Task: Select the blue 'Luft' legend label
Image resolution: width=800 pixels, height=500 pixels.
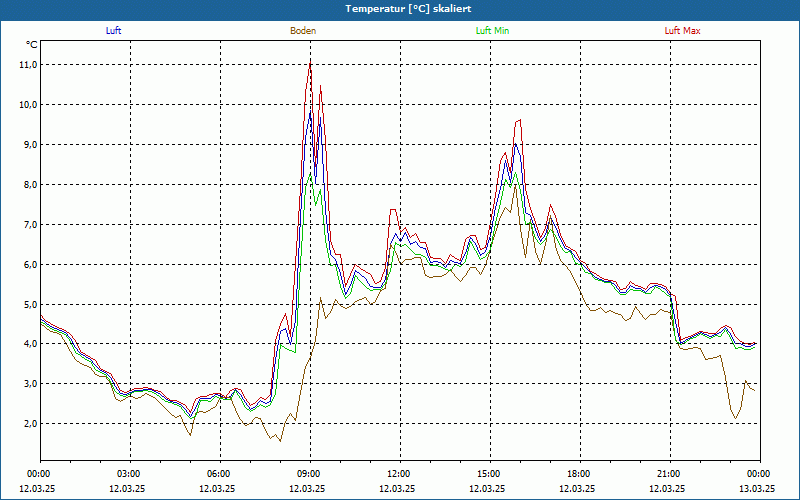Action: click(113, 31)
